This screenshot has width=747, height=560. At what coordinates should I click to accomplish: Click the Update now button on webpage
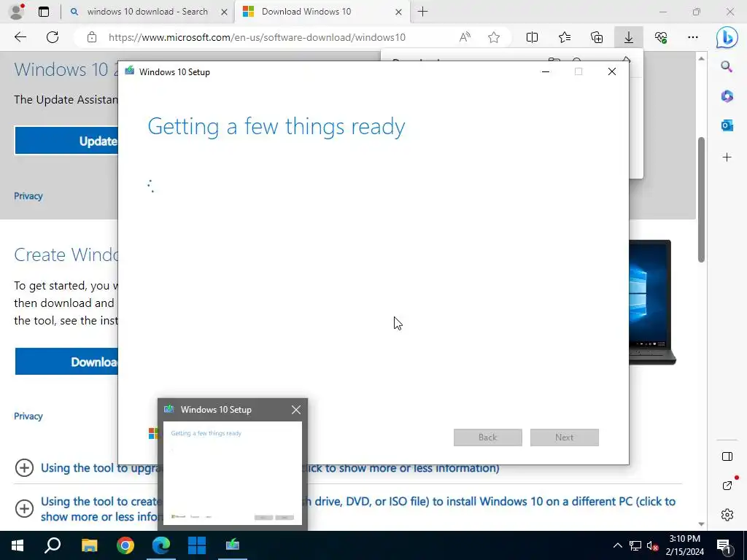point(66,141)
